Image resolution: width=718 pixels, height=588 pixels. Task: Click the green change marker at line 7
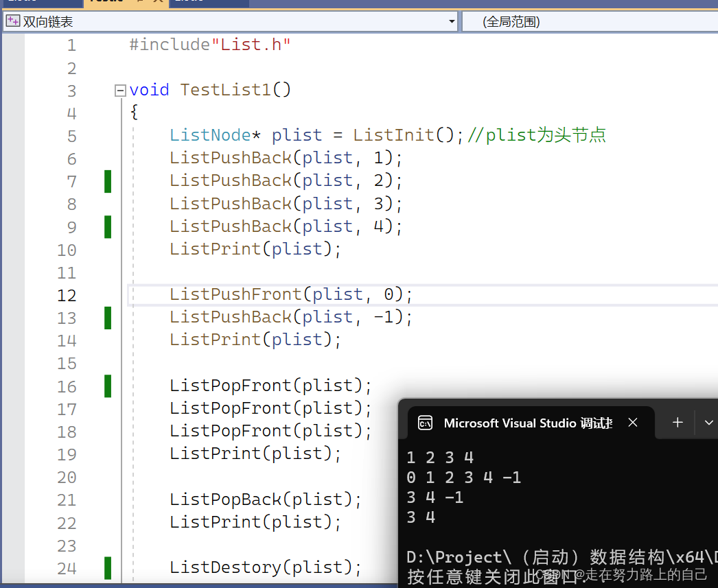point(108,181)
